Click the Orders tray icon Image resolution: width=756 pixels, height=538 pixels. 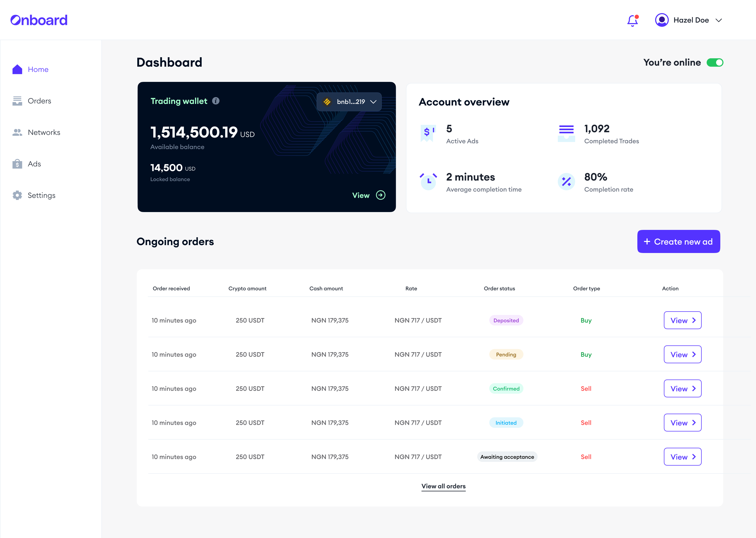[x=17, y=101]
